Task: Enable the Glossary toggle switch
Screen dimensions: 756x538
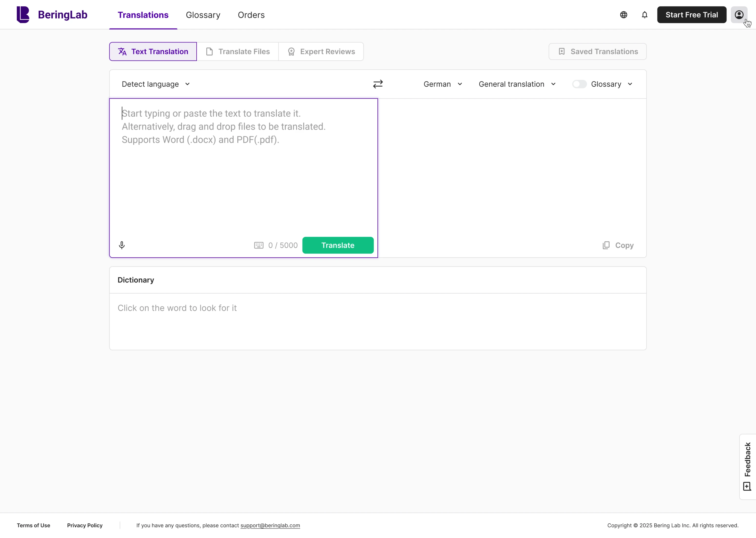Action: click(579, 84)
